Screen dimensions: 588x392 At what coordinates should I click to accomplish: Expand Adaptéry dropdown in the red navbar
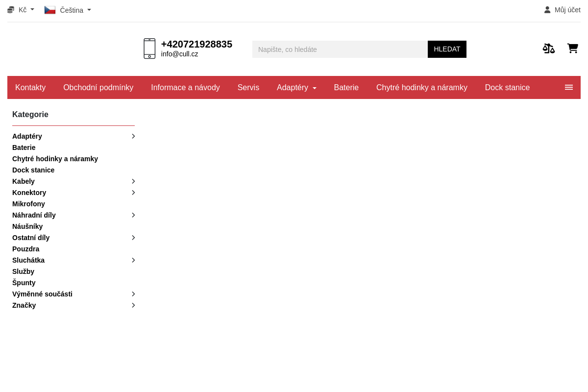point(296,87)
